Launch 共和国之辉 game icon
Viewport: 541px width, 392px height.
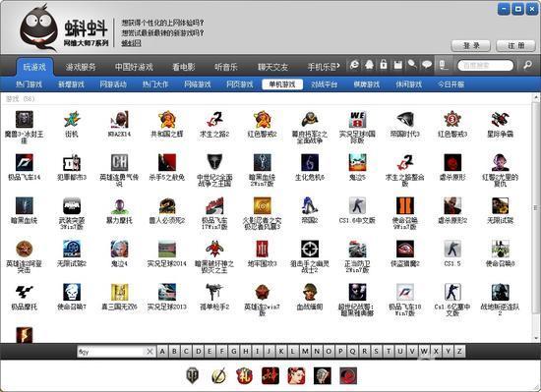tap(167, 120)
